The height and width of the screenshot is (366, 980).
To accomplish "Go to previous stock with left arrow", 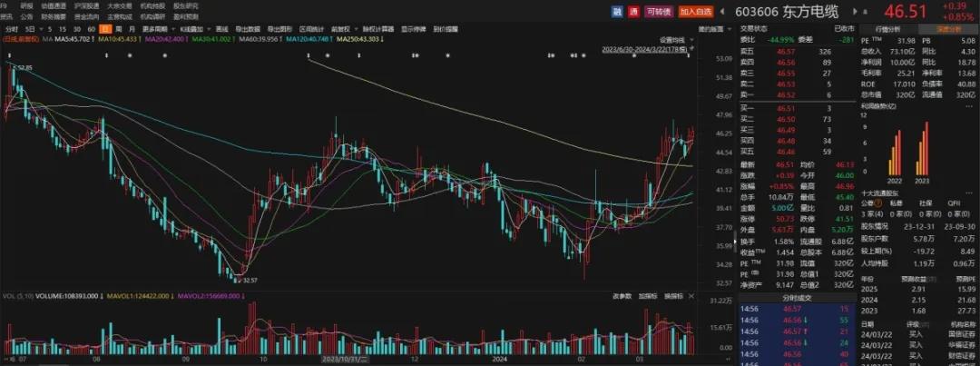I will click(723, 12).
